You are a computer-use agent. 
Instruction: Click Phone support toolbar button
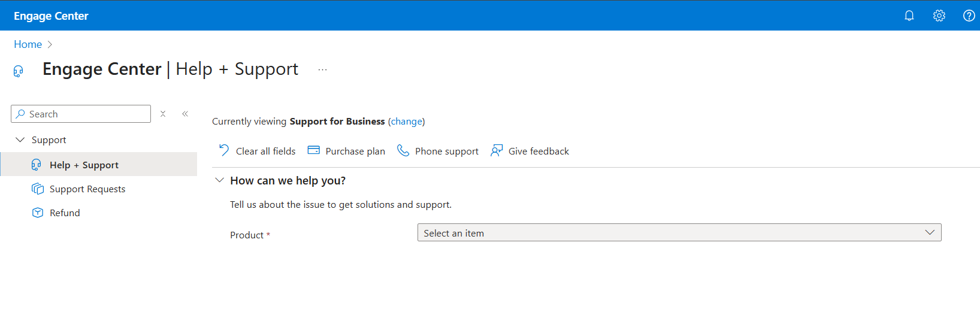tap(438, 151)
